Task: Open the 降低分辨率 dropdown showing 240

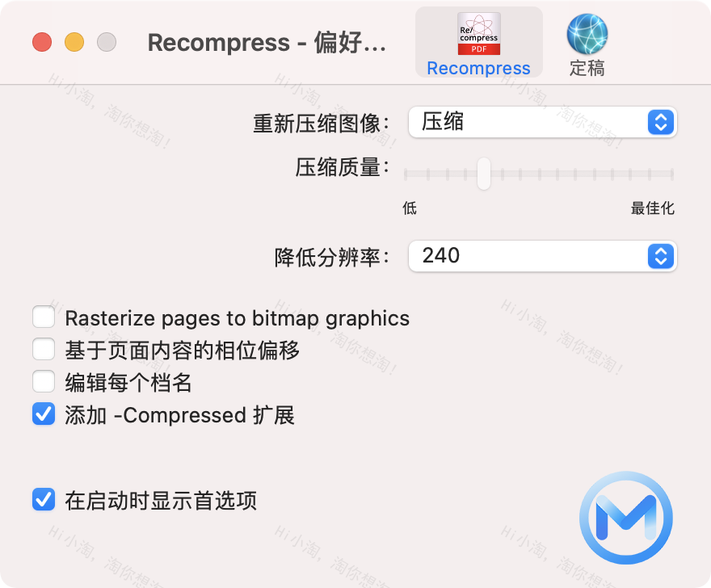Action: [x=542, y=256]
